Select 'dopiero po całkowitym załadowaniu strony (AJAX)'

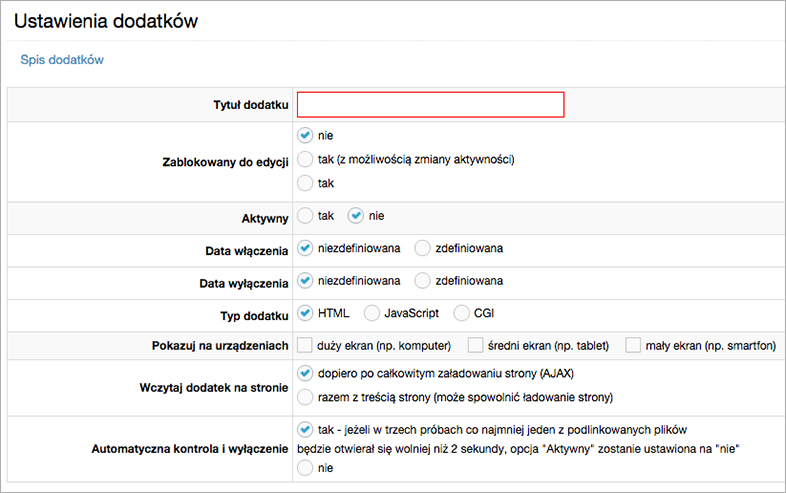[306, 373]
